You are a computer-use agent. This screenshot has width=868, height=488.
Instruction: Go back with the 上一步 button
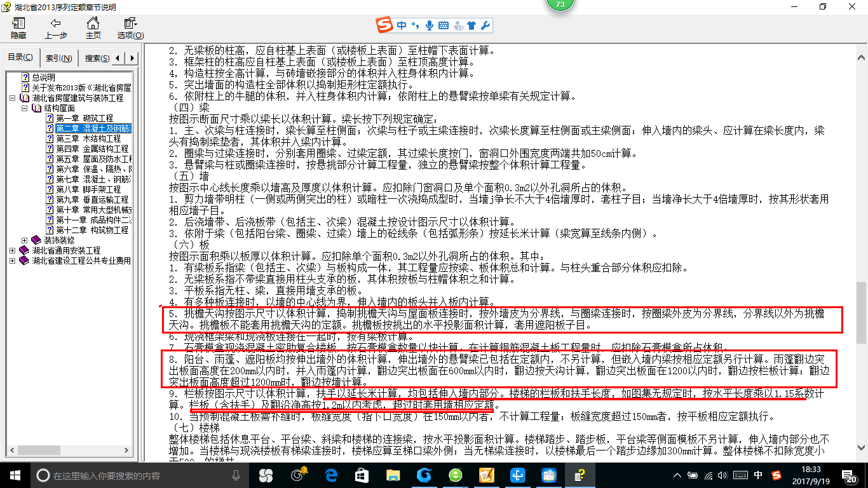point(56,29)
